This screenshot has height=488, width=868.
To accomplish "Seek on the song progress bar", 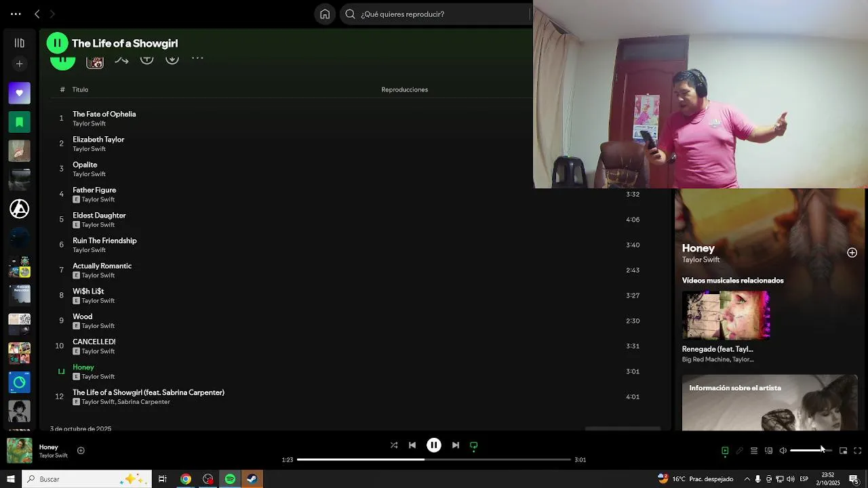I will (434, 460).
